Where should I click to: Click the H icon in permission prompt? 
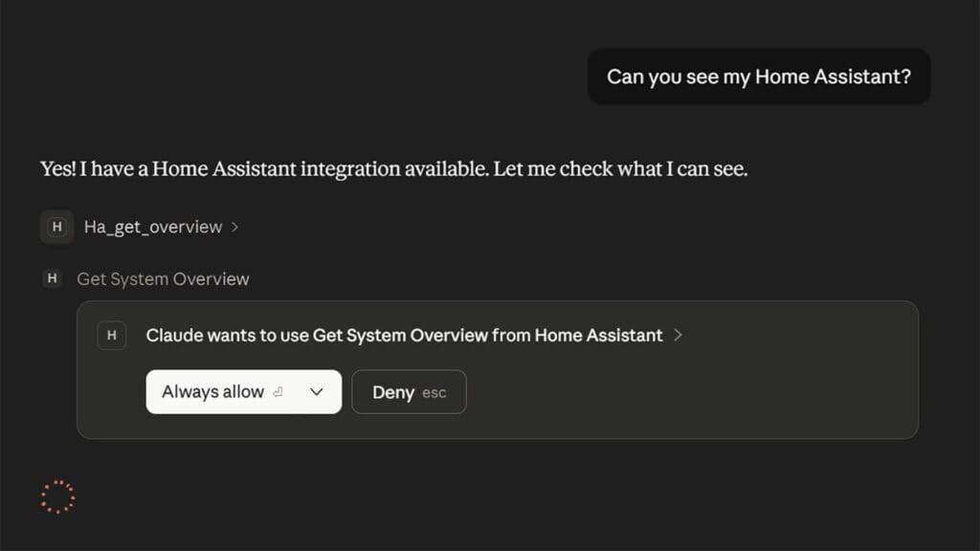point(112,336)
